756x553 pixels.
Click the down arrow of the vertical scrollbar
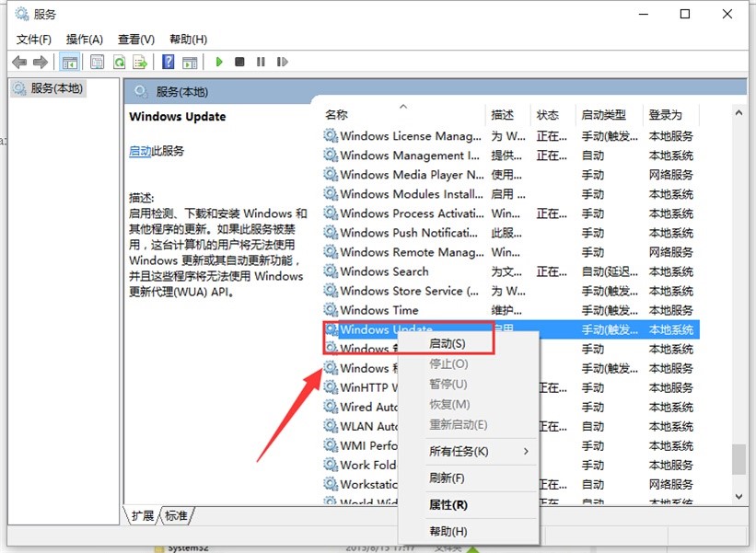pos(739,496)
